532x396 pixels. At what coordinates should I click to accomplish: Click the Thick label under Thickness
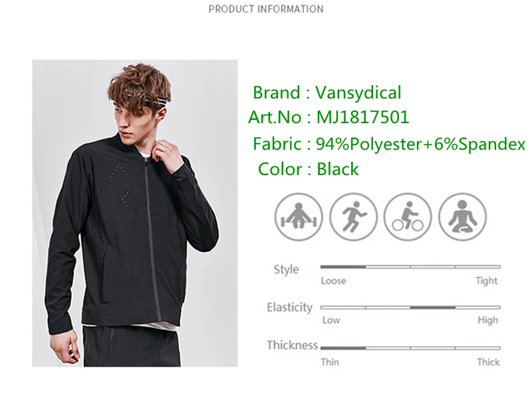pos(488,362)
